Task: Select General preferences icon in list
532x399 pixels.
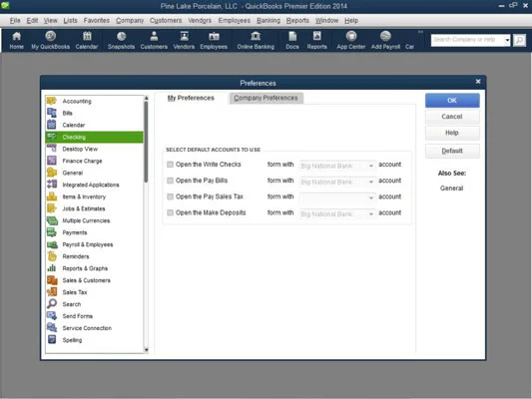Action: [x=52, y=173]
